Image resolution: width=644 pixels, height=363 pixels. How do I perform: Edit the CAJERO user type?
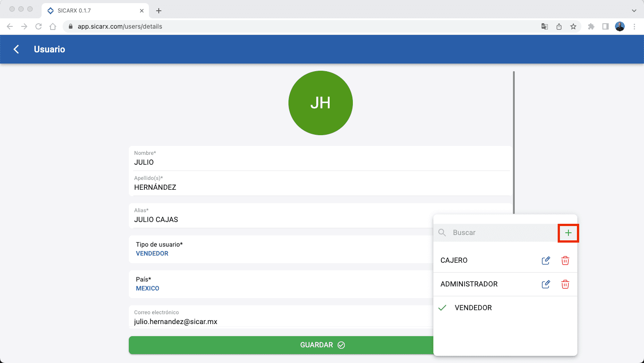546,261
